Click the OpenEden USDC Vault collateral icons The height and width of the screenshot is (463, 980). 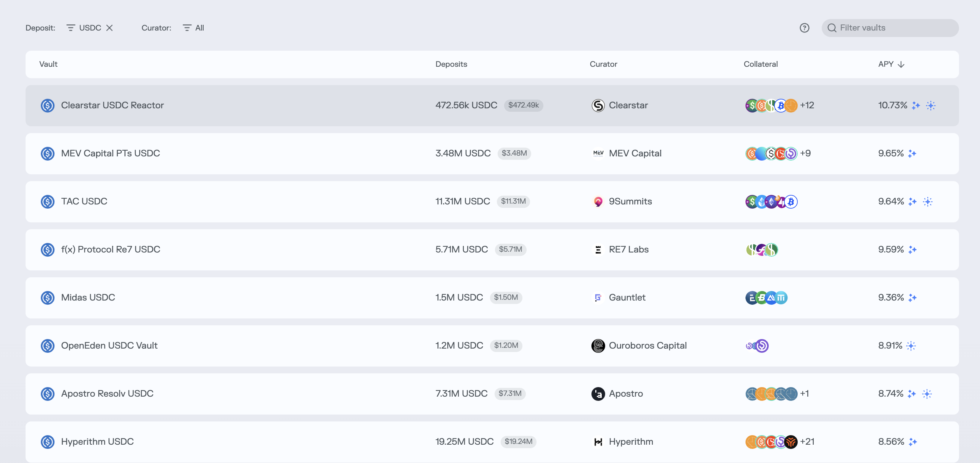pyautogui.click(x=757, y=346)
